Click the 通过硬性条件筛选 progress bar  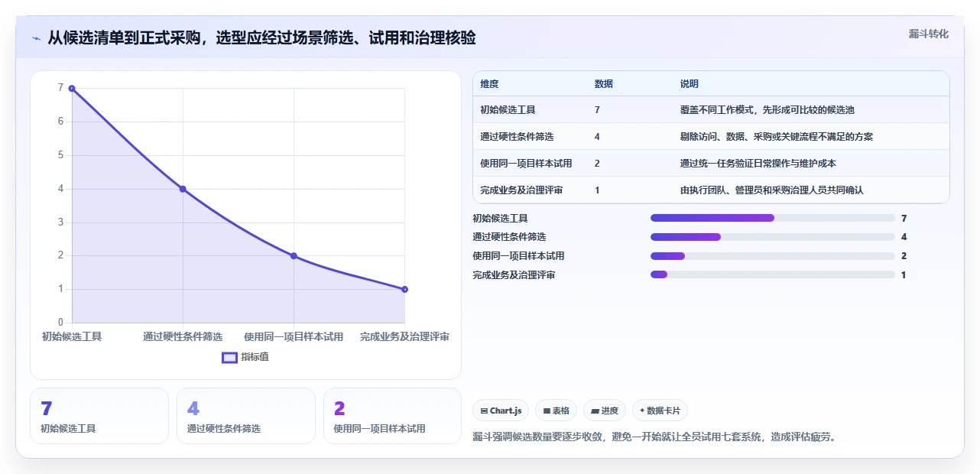coord(773,237)
